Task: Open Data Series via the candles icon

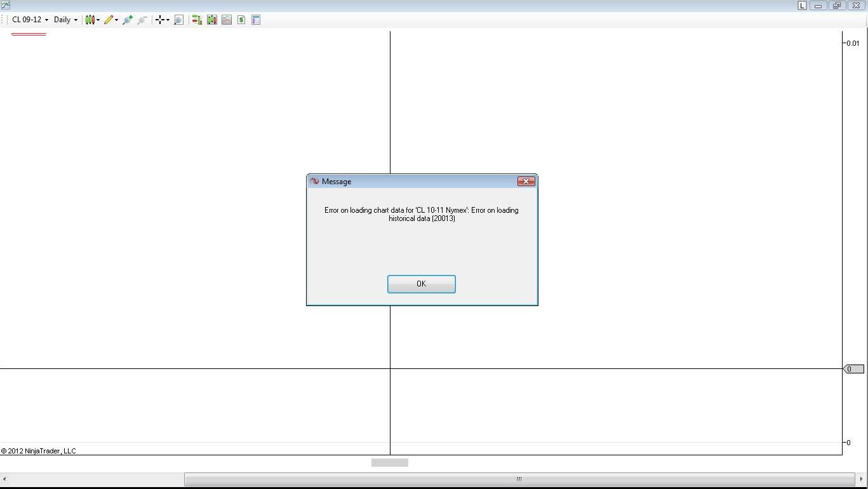Action: coord(212,20)
